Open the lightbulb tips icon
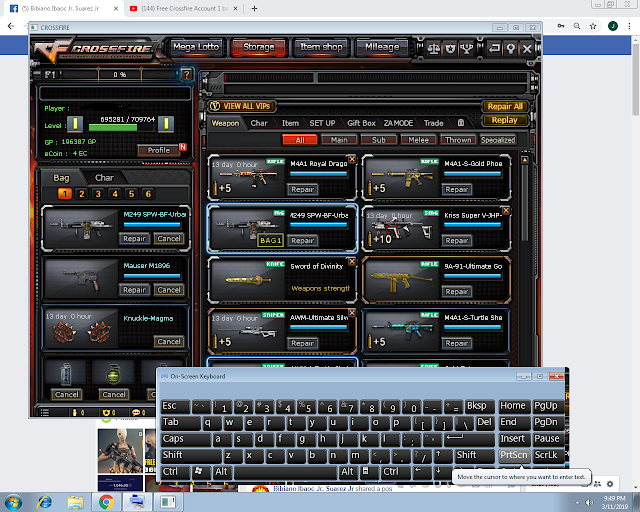The width and height of the screenshot is (640, 512). (x=511, y=49)
